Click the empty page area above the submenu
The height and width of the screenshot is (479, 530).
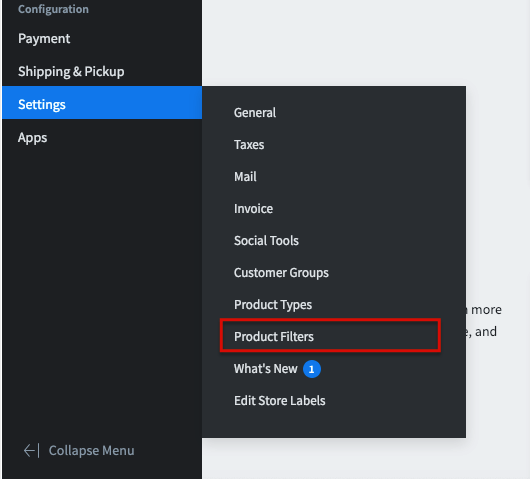click(x=365, y=42)
